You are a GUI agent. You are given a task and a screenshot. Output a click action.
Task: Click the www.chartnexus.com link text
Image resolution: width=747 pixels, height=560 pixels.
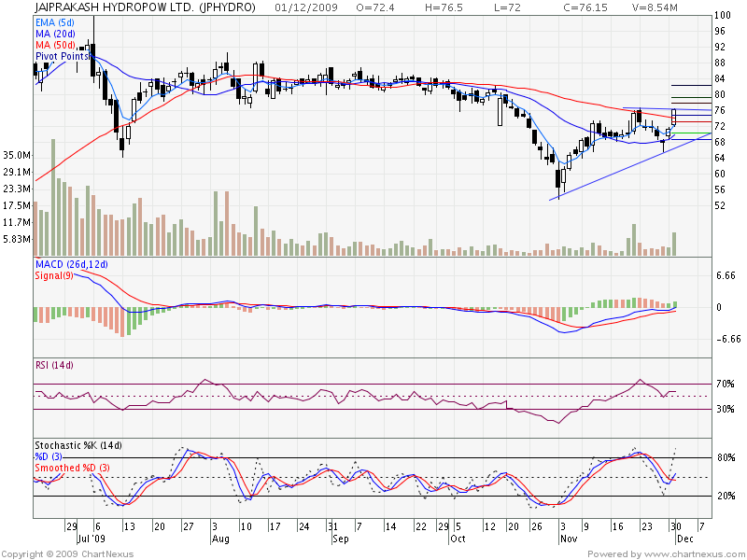[693, 554]
